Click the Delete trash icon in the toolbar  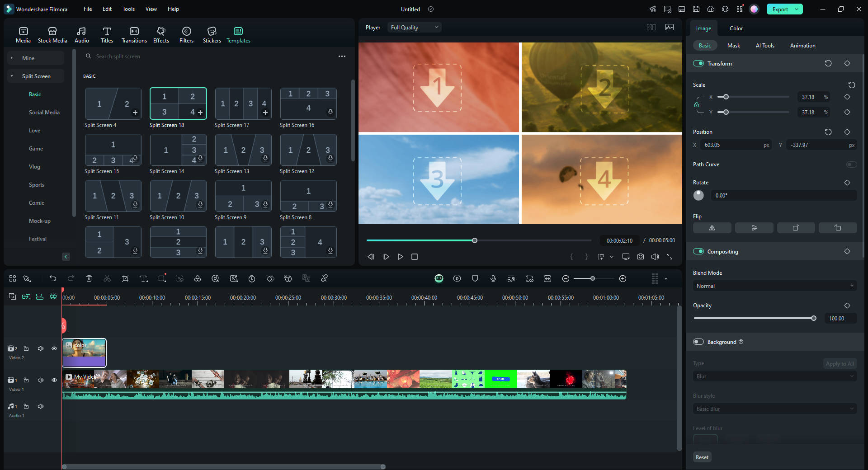(89, 278)
